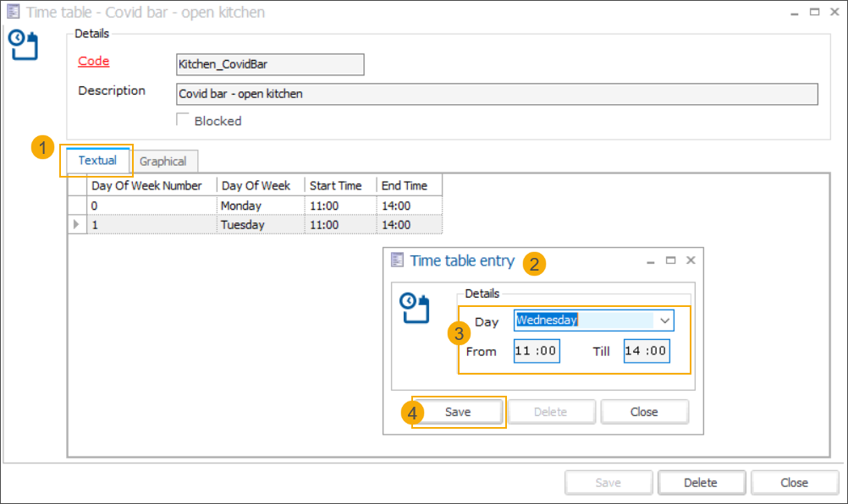The image size is (848, 504).
Task: Open the red Code link
Action: coord(93,62)
